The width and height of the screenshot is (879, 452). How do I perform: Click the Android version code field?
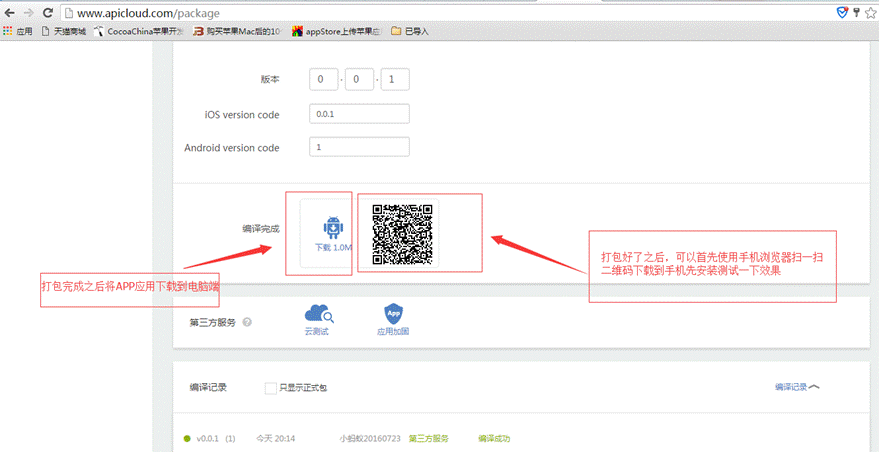point(359,147)
